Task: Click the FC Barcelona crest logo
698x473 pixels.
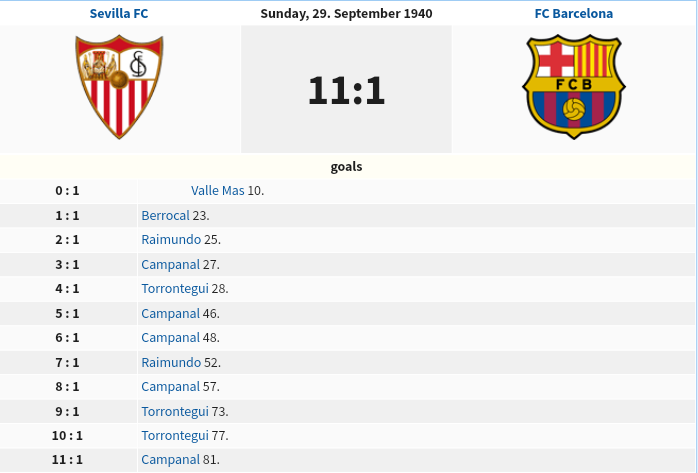Action: (574, 87)
